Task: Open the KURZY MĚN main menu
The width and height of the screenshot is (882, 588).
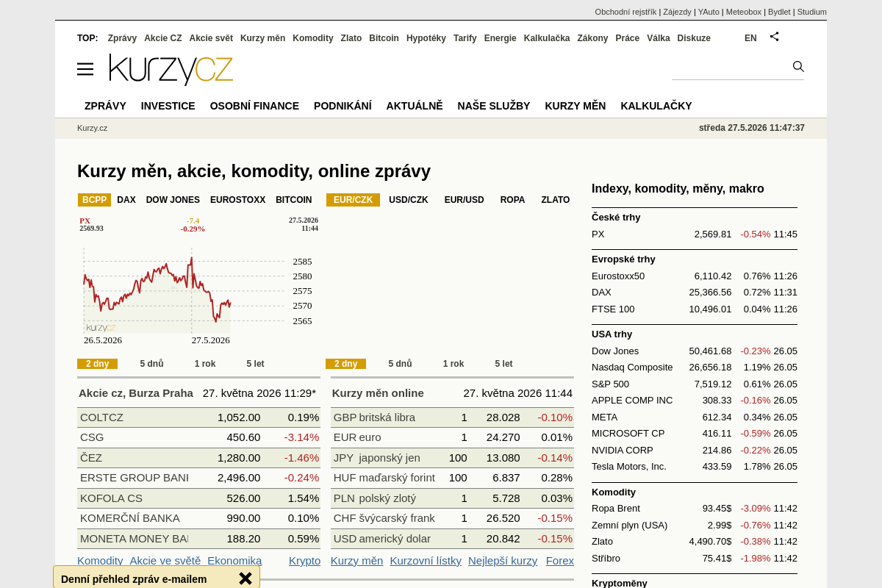Action: [576, 106]
